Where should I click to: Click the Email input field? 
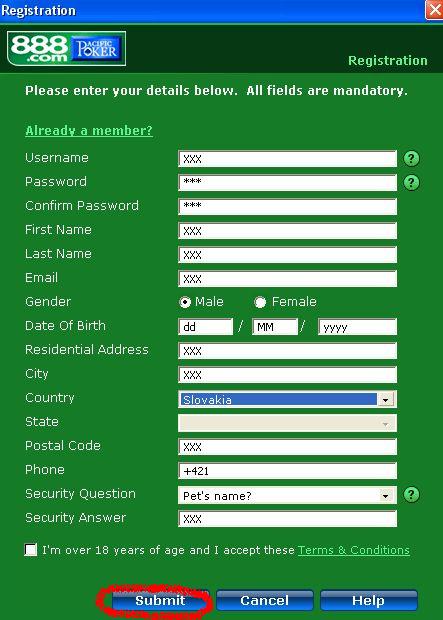[x=288, y=279]
